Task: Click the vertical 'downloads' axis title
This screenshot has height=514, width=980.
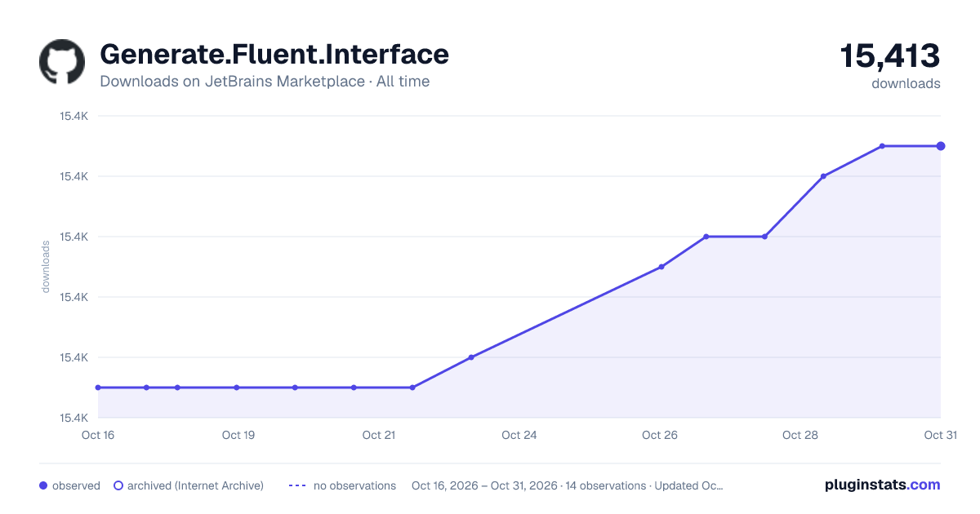Action: (x=46, y=267)
